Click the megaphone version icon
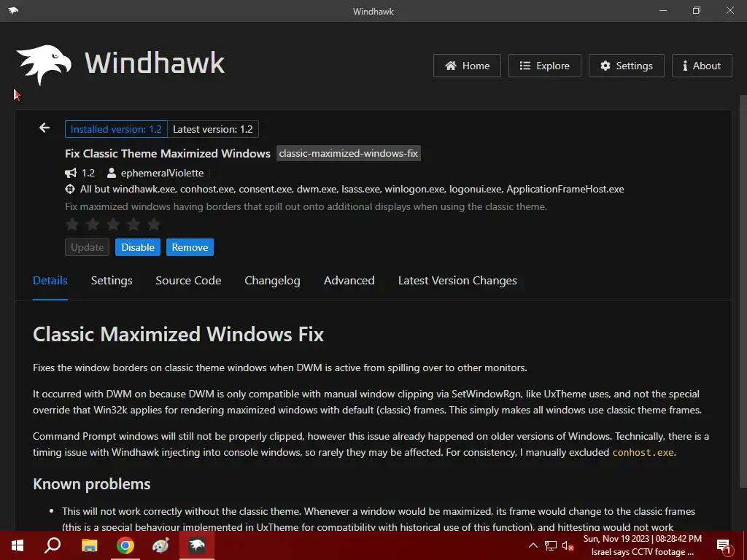This screenshot has height=560, width=747. pyautogui.click(x=71, y=173)
